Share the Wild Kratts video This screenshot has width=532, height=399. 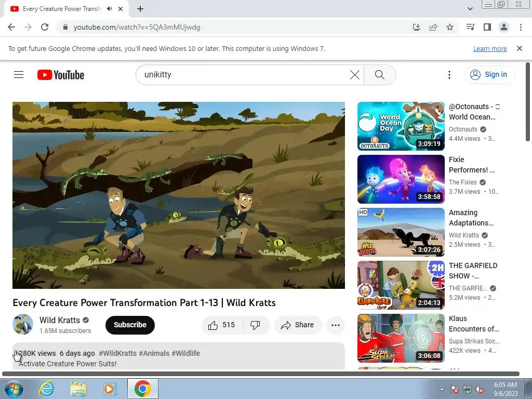[x=297, y=325]
